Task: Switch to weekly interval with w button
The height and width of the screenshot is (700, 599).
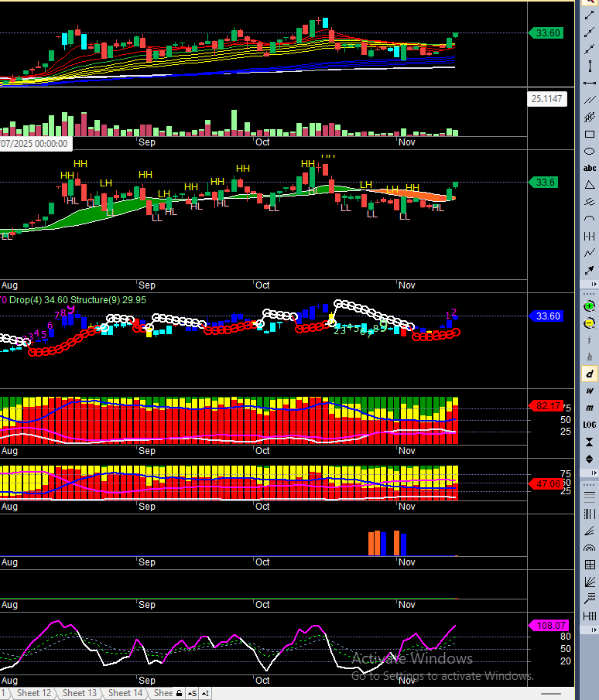Action: point(590,391)
